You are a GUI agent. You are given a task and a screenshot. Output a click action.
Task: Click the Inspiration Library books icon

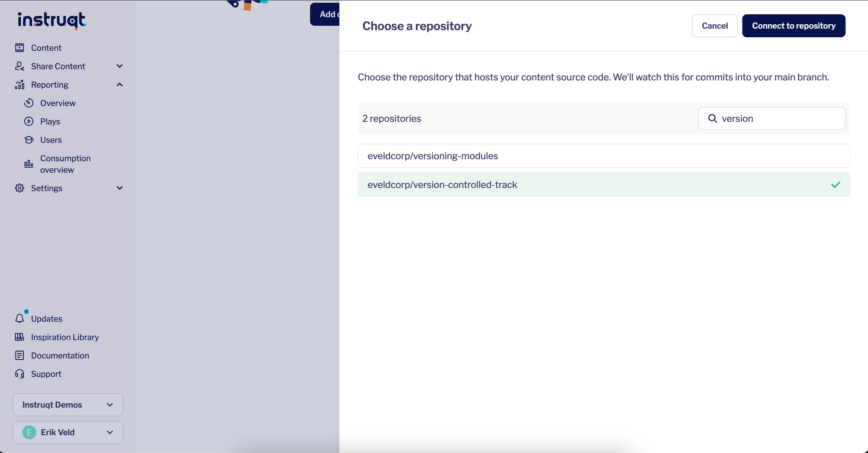(20, 337)
